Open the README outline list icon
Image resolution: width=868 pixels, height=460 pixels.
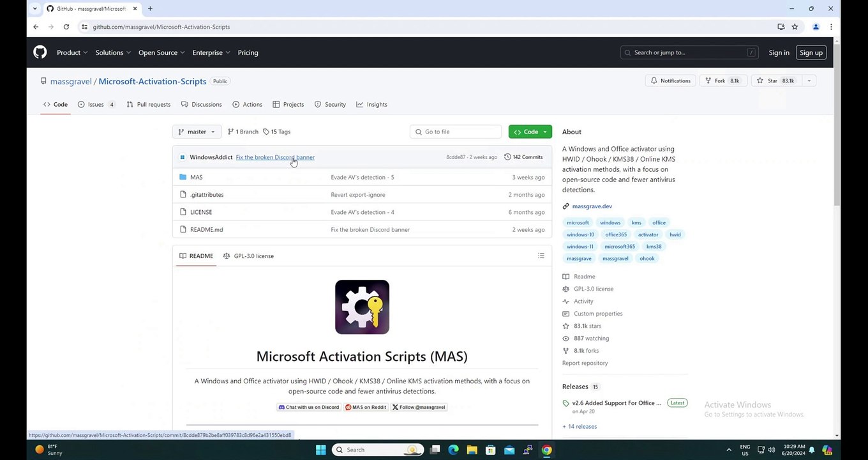[541, 256]
